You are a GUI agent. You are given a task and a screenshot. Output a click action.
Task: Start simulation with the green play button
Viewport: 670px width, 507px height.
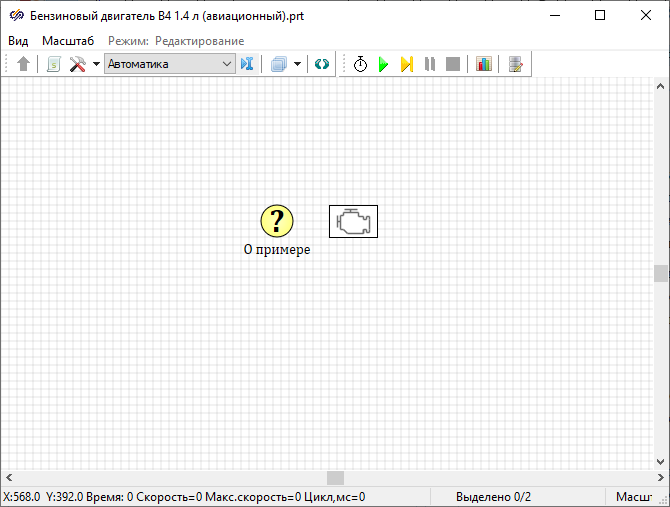tap(383, 64)
